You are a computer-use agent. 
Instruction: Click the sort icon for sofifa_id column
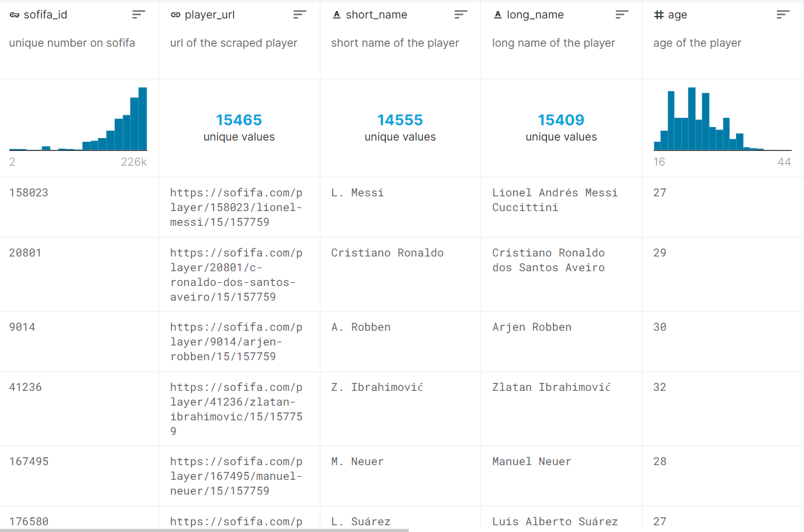pos(139,15)
